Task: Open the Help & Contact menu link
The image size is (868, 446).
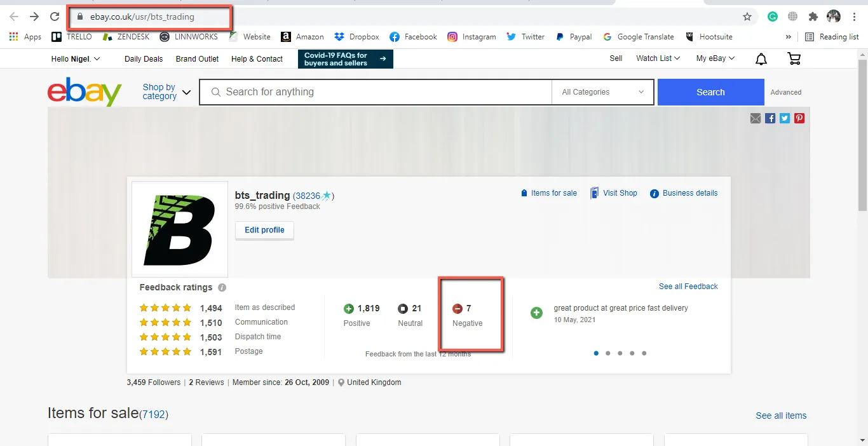Action: [257, 58]
